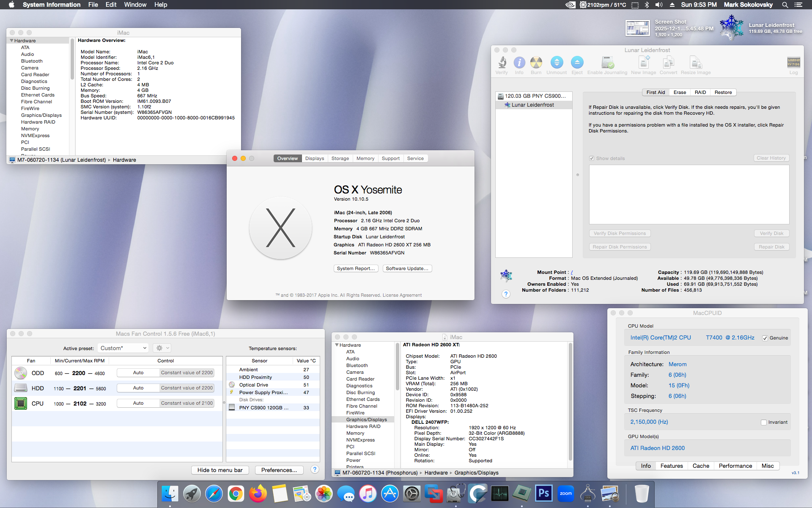Launch Photoshop from the Dock
Viewport: 812px width, 508px height.
[543, 493]
